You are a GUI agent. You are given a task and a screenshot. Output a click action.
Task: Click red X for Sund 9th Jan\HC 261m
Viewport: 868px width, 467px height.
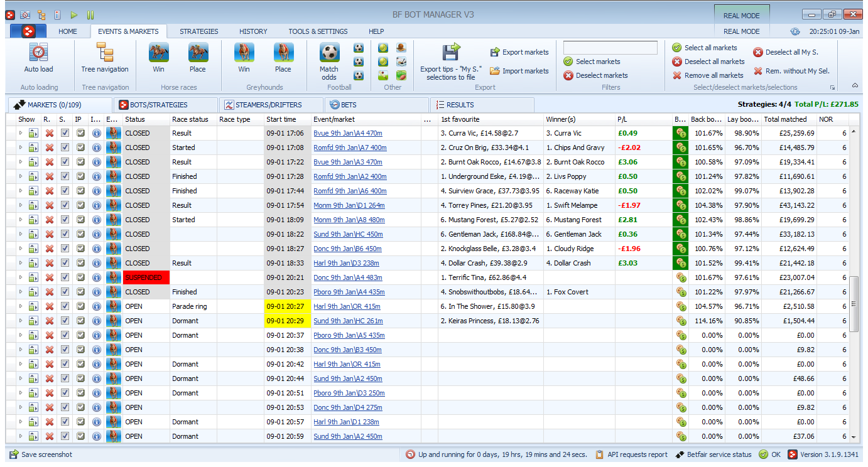[50, 321]
